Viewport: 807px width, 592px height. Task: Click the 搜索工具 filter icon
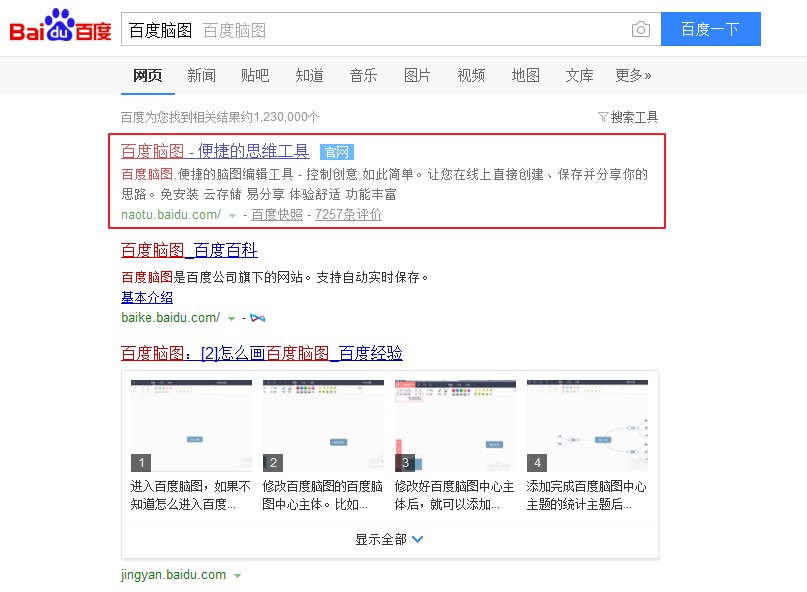tap(603, 117)
